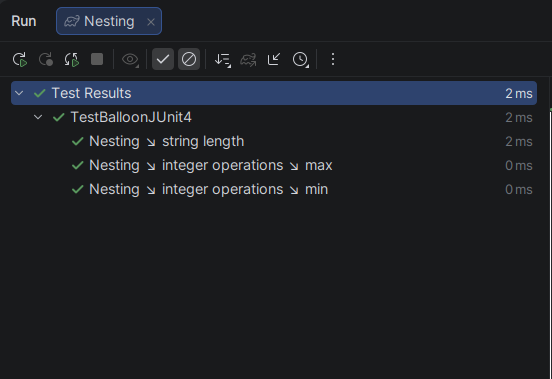Image resolution: width=552 pixels, height=379 pixels.
Task: Click the 0 ms duration of max test
Action: coord(519,165)
